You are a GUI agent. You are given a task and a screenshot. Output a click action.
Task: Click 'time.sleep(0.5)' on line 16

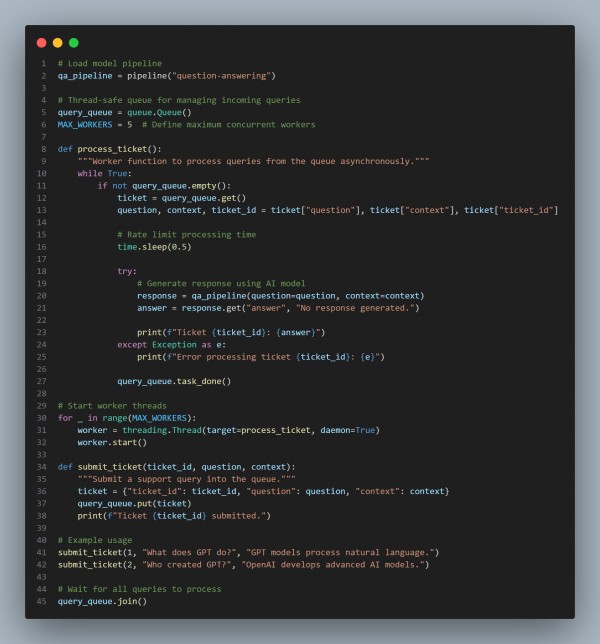pyautogui.click(x=154, y=247)
